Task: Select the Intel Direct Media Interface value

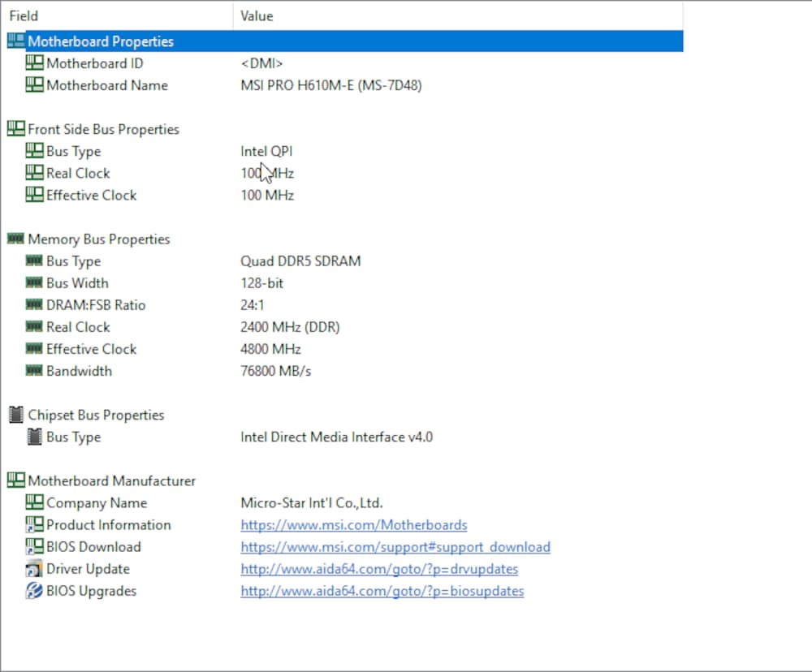Action: pos(336,437)
